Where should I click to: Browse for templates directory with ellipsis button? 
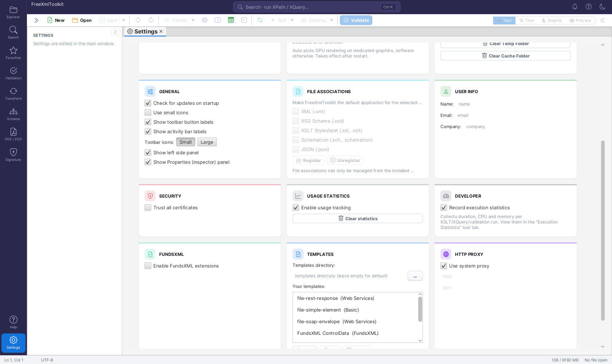415,276
